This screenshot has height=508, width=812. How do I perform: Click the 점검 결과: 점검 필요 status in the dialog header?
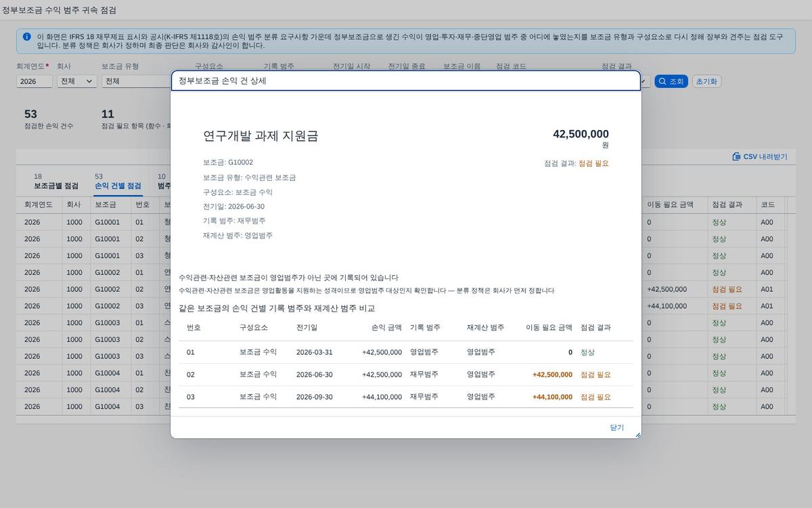coord(577,163)
